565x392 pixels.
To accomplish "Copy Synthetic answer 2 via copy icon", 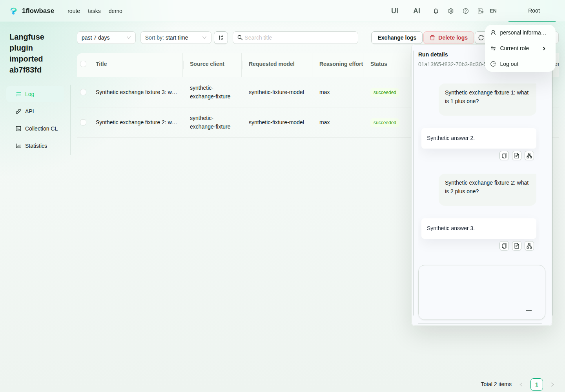I will pyautogui.click(x=504, y=156).
